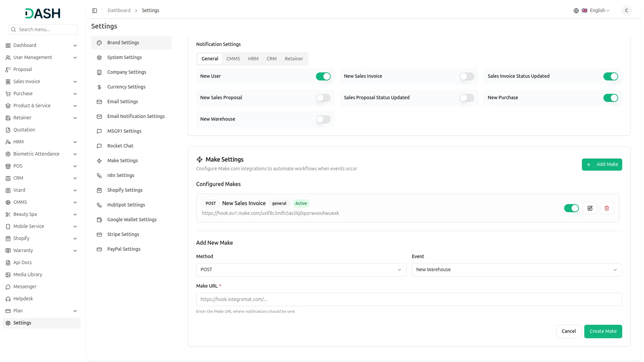The image size is (644, 362).
Task: Delete the New Sales Invoice make with trash icon
Action: (607, 208)
